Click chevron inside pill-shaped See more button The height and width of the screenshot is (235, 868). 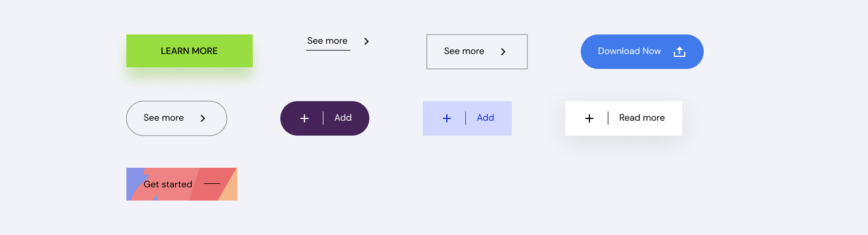(x=203, y=118)
